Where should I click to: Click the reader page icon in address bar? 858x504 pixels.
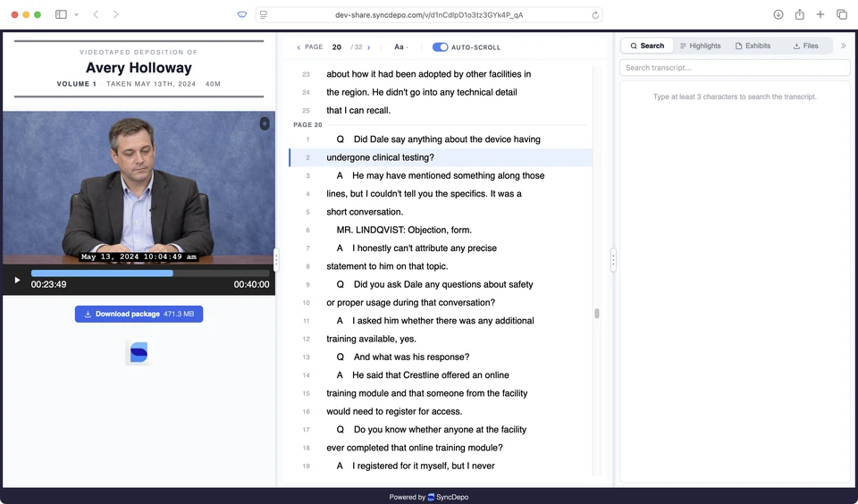(263, 15)
